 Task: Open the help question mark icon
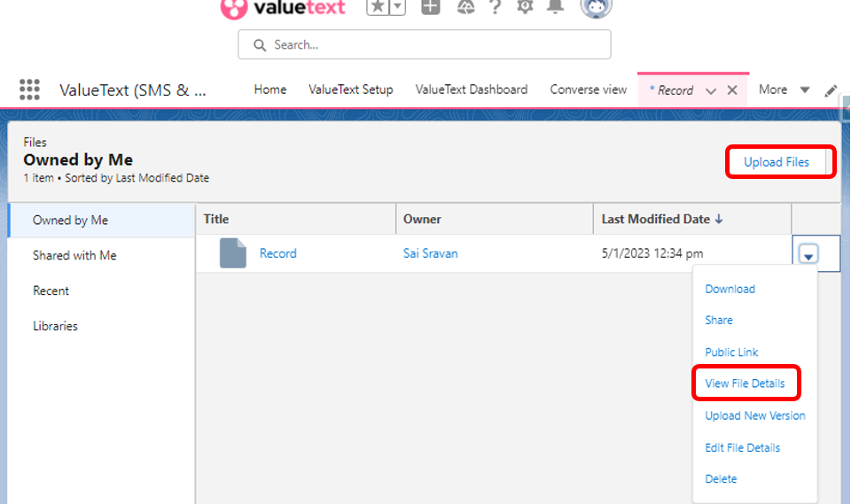(x=496, y=7)
